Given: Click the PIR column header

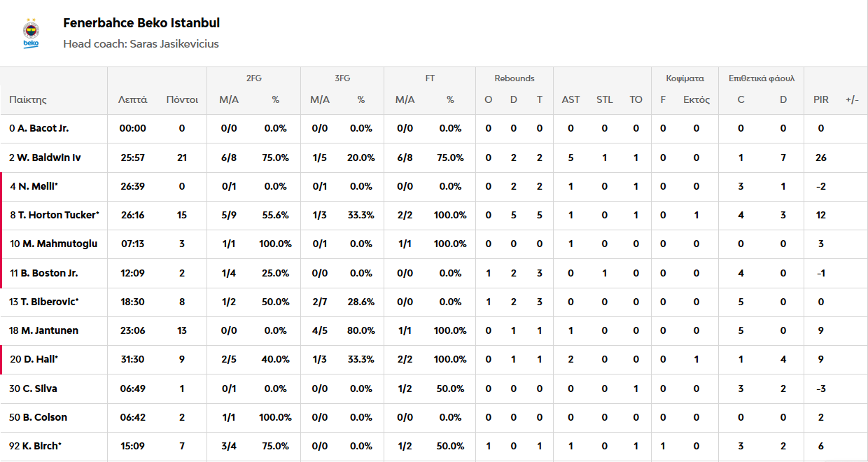Looking at the screenshot, I should click(821, 99).
